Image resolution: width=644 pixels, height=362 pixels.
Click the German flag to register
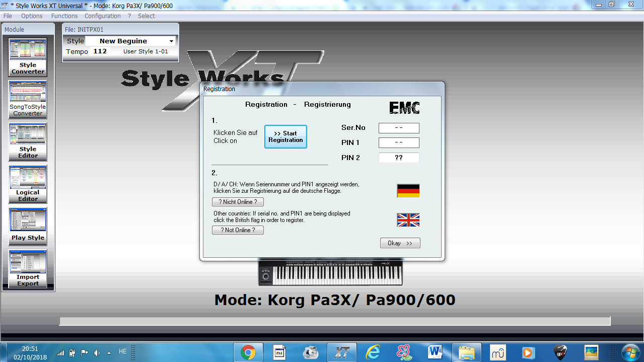coord(408,191)
